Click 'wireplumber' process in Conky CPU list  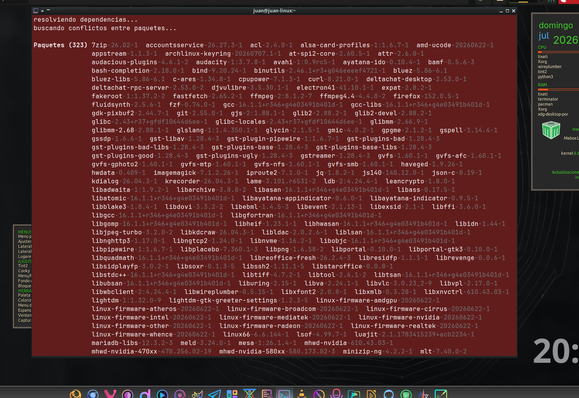(x=549, y=67)
